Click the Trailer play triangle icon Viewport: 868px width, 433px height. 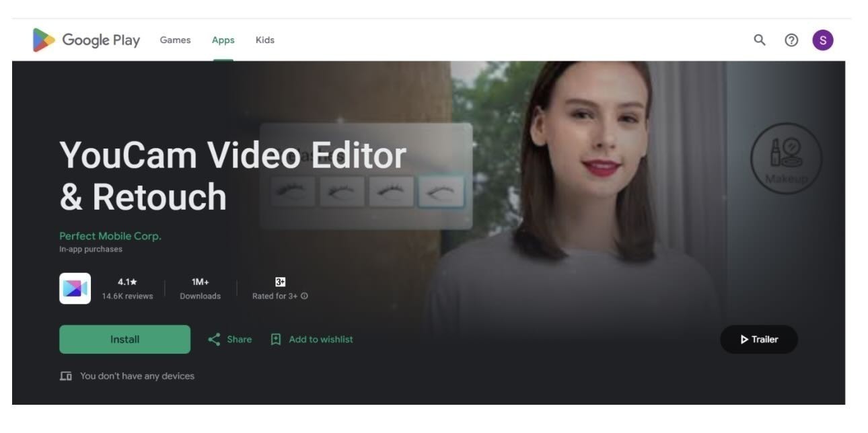744,340
